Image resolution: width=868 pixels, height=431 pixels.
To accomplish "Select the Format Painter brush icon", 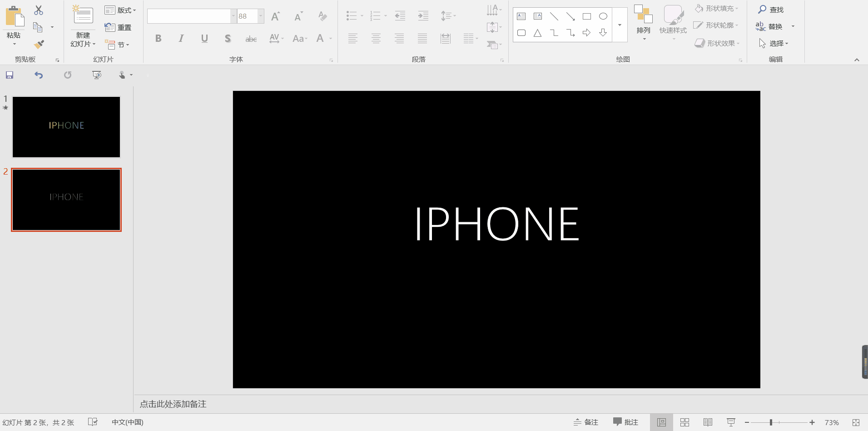I will click(39, 44).
